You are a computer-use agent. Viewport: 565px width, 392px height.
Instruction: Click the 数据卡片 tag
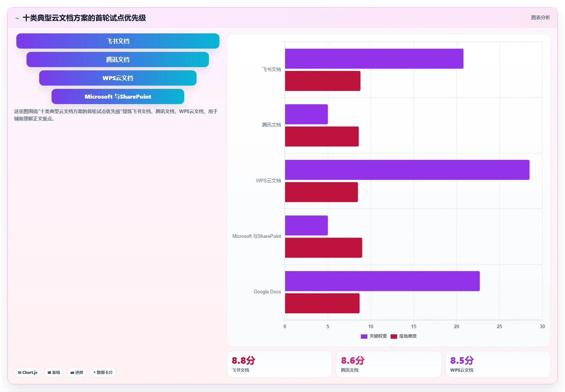pyautogui.click(x=103, y=372)
